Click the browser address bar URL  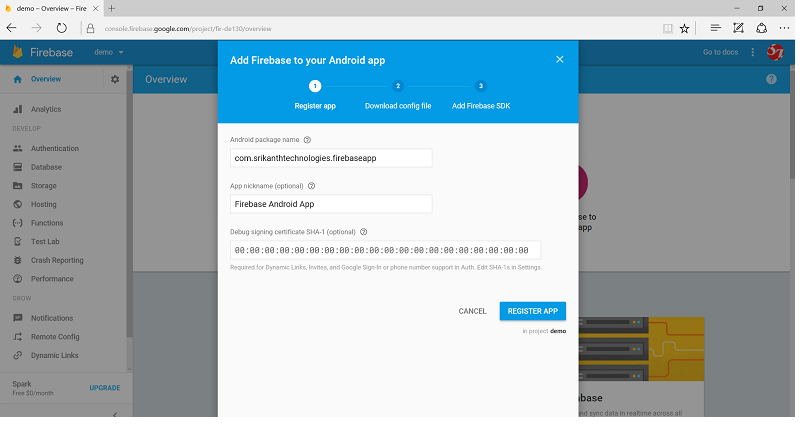coord(188,29)
